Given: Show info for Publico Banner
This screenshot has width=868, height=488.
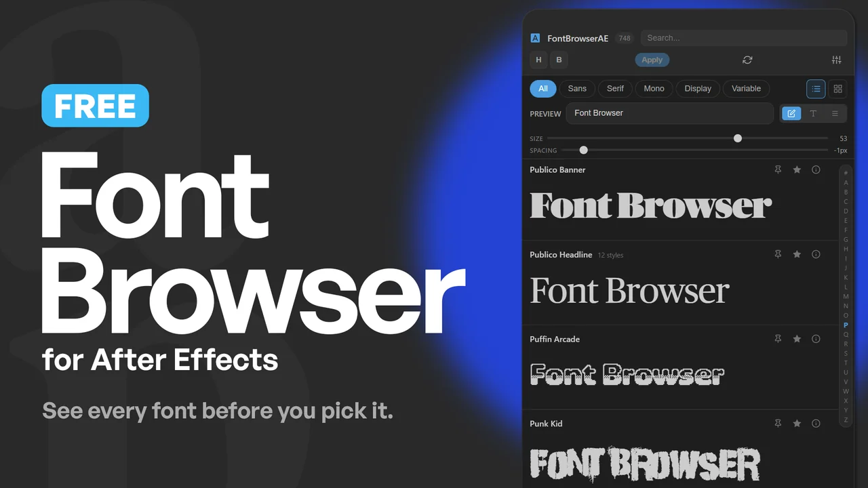Looking at the screenshot, I should click(x=816, y=169).
